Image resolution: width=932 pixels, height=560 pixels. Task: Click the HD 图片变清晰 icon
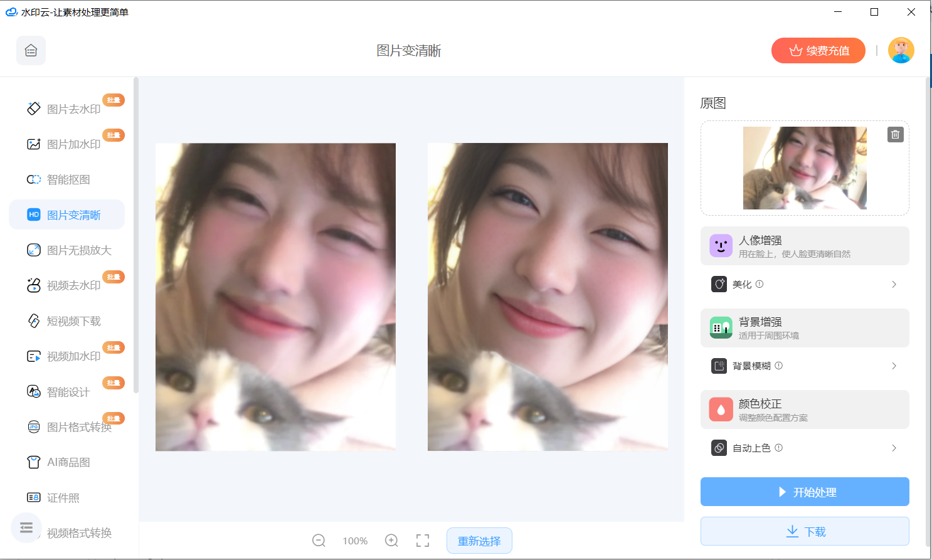tap(34, 214)
